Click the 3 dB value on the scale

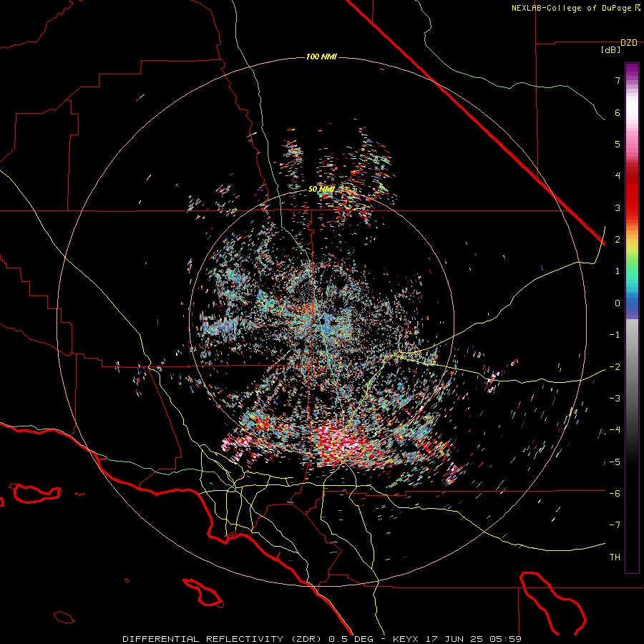(x=618, y=208)
